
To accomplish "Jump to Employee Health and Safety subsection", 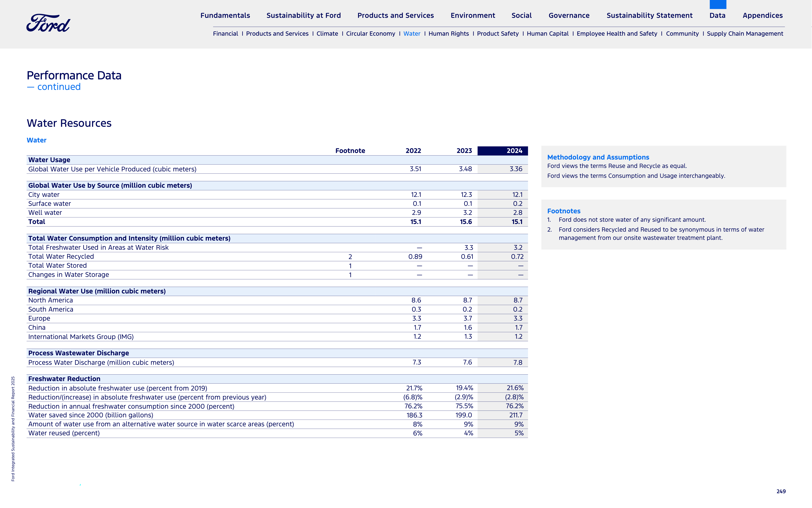I will tap(617, 34).
